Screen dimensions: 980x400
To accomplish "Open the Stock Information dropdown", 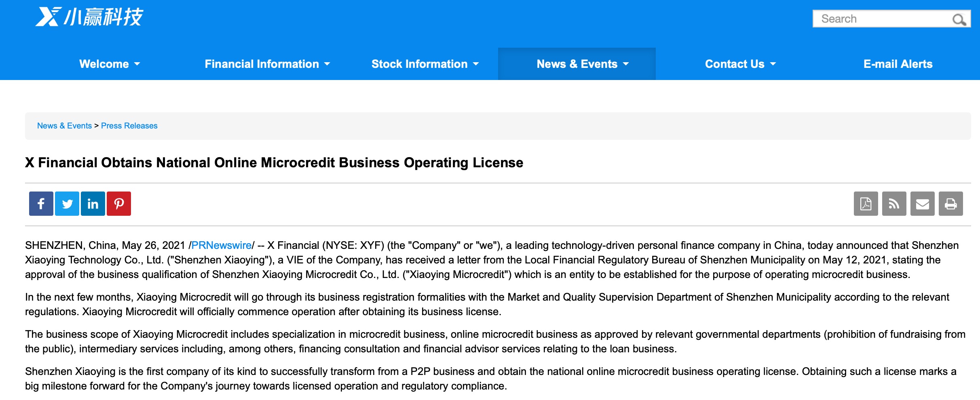I will (425, 64).
